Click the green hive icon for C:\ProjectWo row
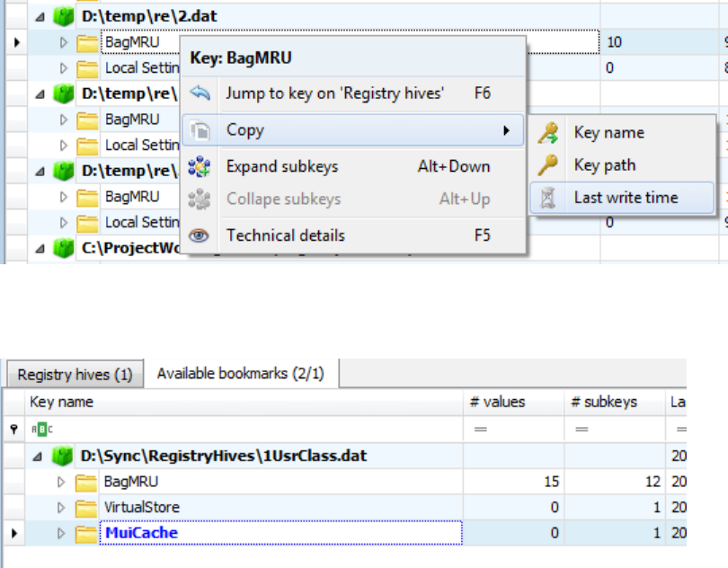 click(64, 248)
